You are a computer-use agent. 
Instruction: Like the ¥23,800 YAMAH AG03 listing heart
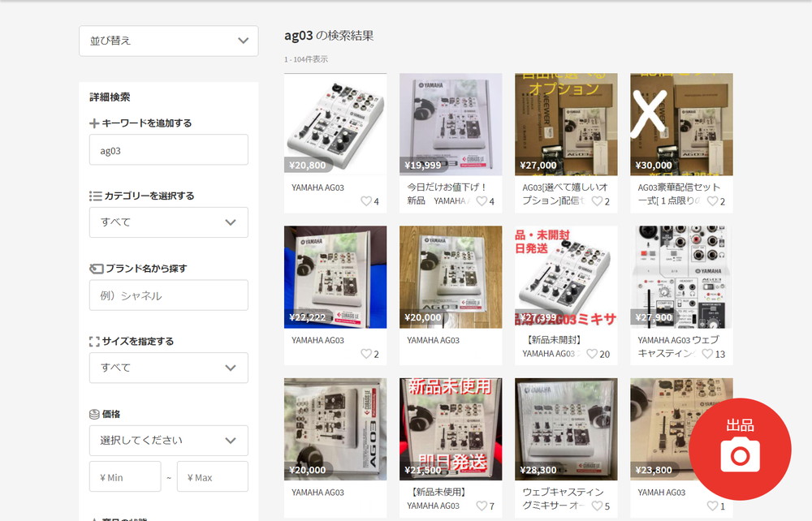713,506
